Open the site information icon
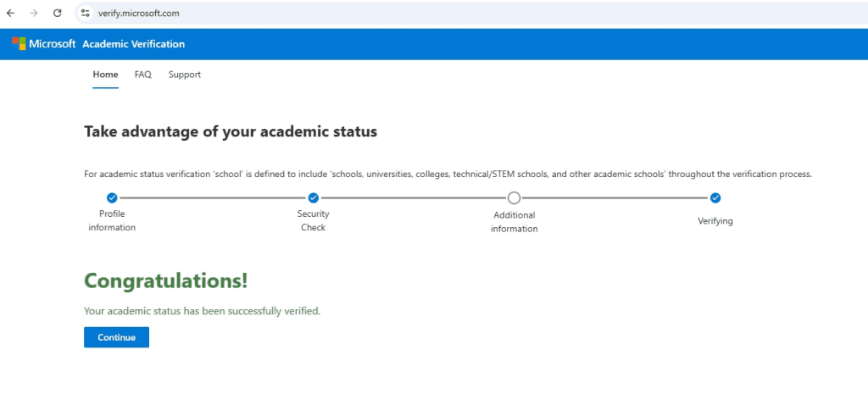868x405 pixels. [85, 14]
